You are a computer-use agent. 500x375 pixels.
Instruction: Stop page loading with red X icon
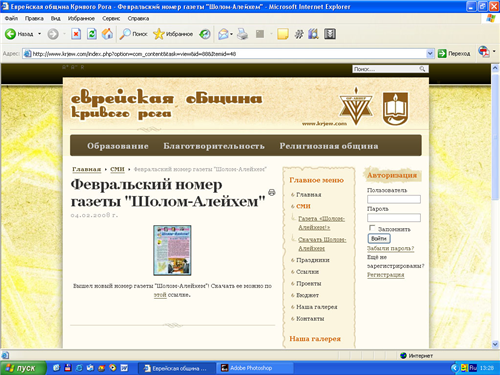(76, 34)
